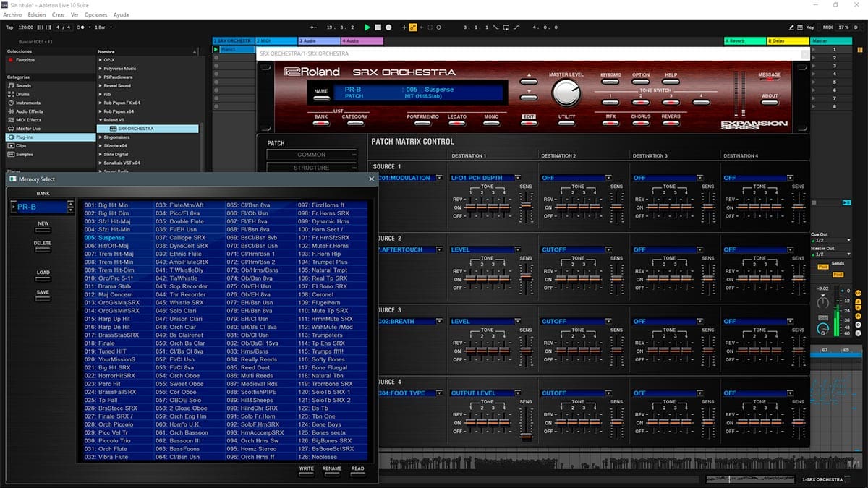Toggle Tone Switch 3 on SRX Orchestra

[x=671, y=102]
